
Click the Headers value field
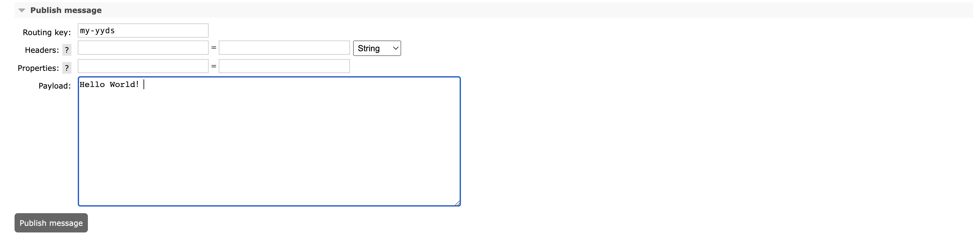[x=284, y=47]
